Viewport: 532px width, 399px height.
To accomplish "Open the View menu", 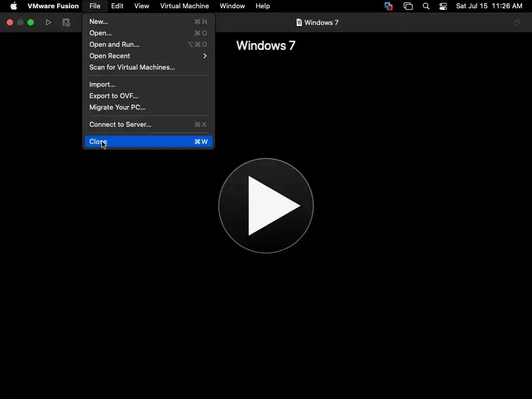I will tap(141, 6).
